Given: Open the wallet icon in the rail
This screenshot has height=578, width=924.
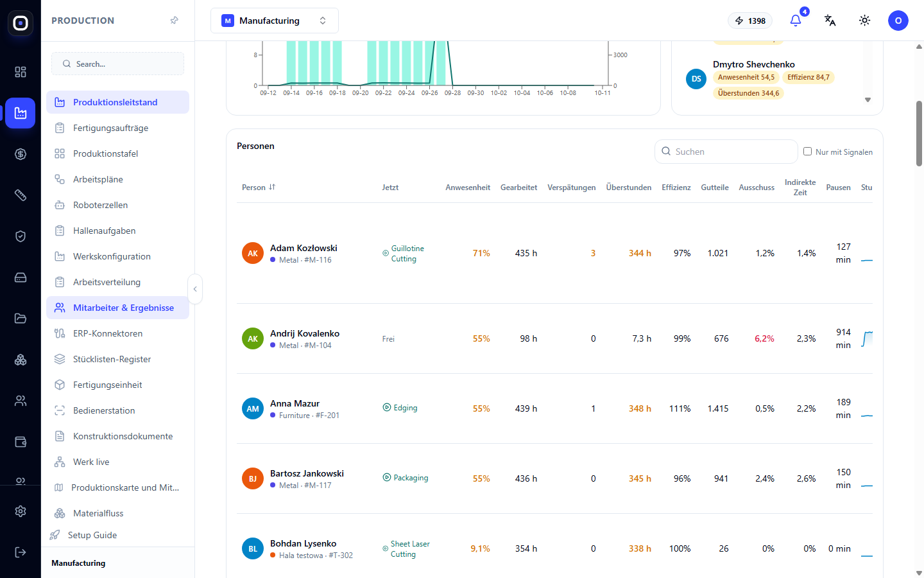Looking at the screenshot, I should point(21,442).
